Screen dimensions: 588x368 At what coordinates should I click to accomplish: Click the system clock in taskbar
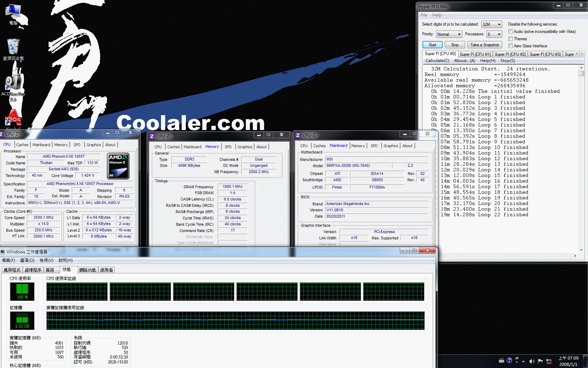tap(568, 361)
